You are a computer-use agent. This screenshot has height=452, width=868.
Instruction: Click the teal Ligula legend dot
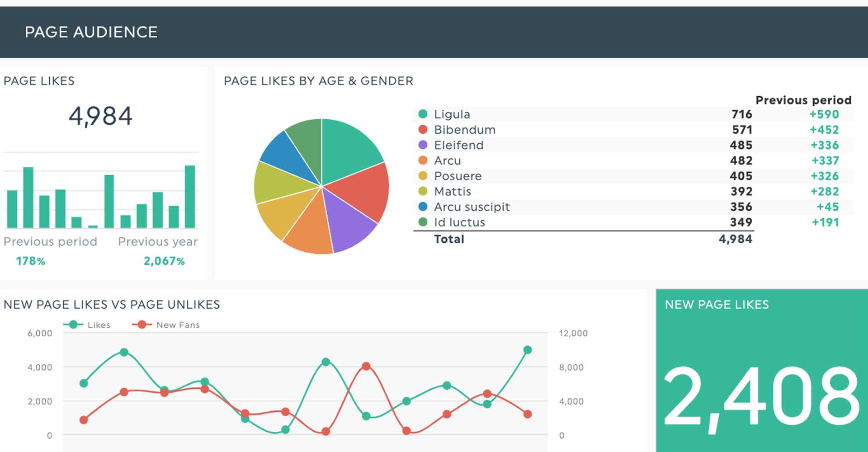click(x=423, y=114)
